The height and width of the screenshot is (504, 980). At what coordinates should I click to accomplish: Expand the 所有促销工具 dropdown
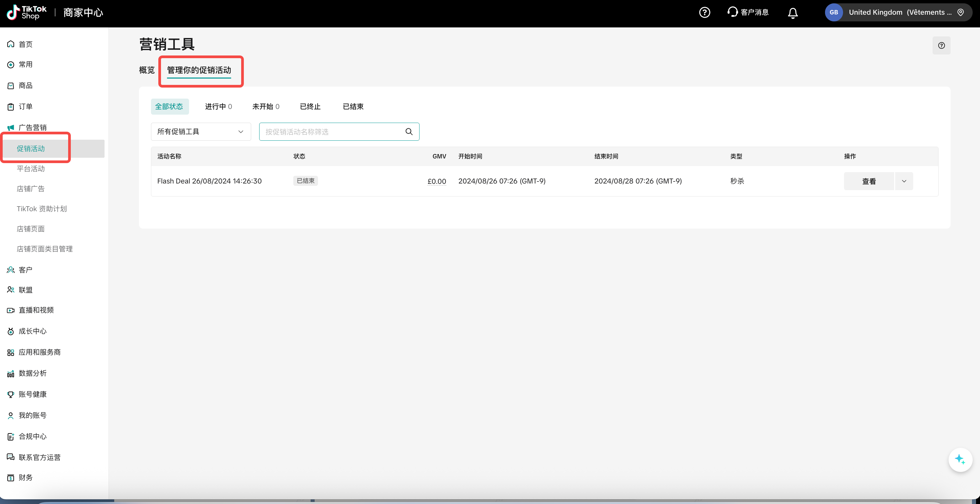tap(200, 132)
